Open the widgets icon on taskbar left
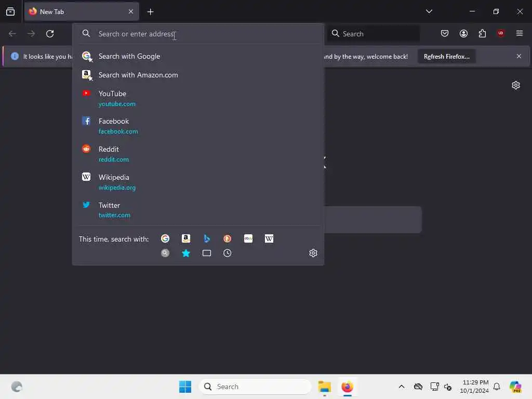Image resolution: width=532 pixels, height=399 pixels. pos(17,387)
